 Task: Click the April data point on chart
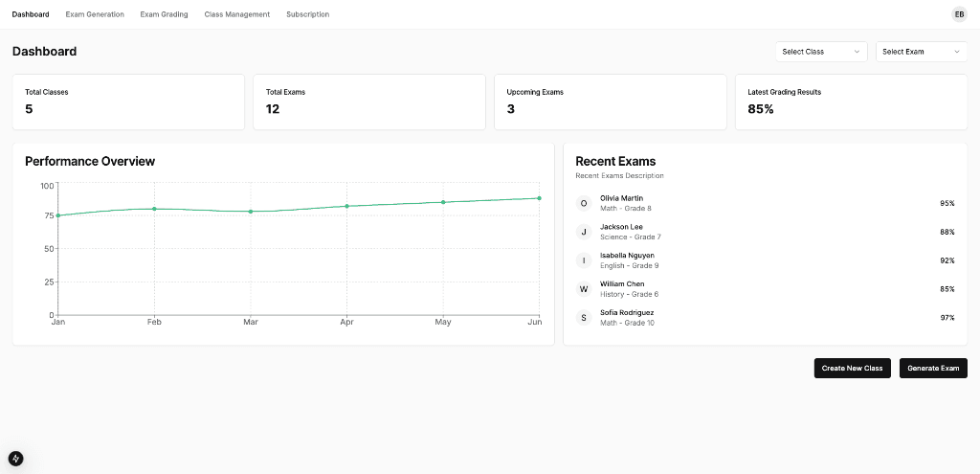tap(346, 206)
